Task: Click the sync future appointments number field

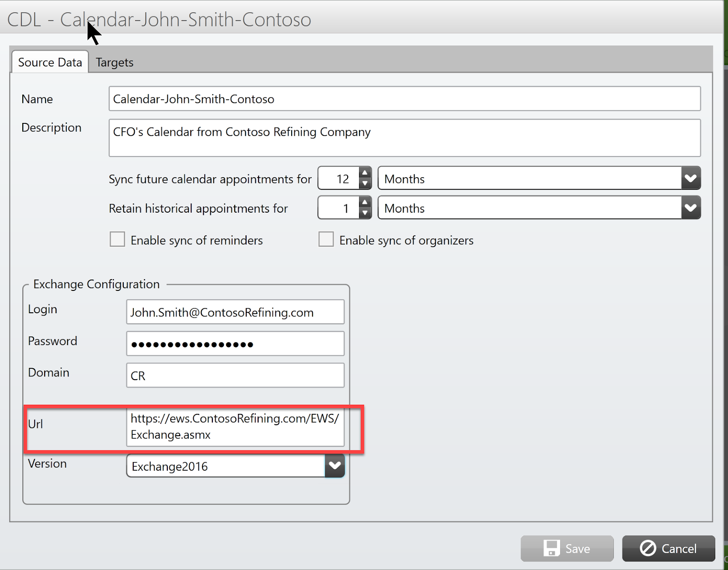Action: click(339, 178)
